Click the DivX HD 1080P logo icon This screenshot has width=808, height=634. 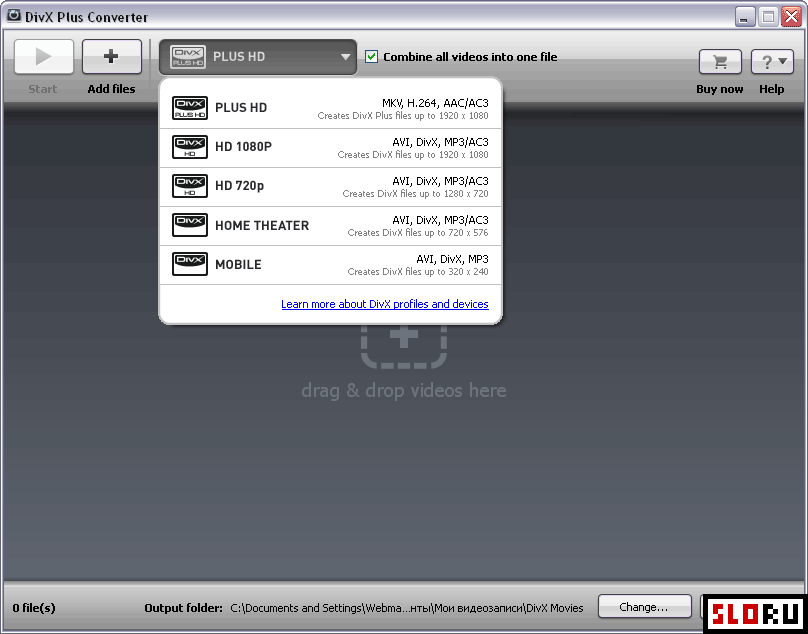[x=190, y=147]
